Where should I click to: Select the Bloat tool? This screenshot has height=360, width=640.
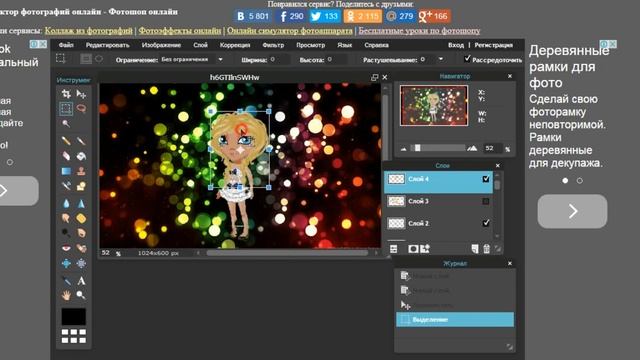click(x=66, y=263)
